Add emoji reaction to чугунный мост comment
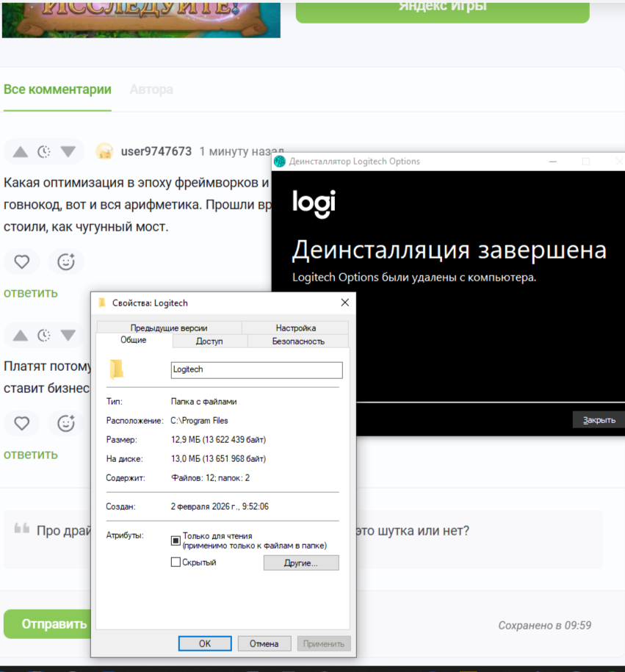This screenshot has height=672, width=625. point(66,261)
